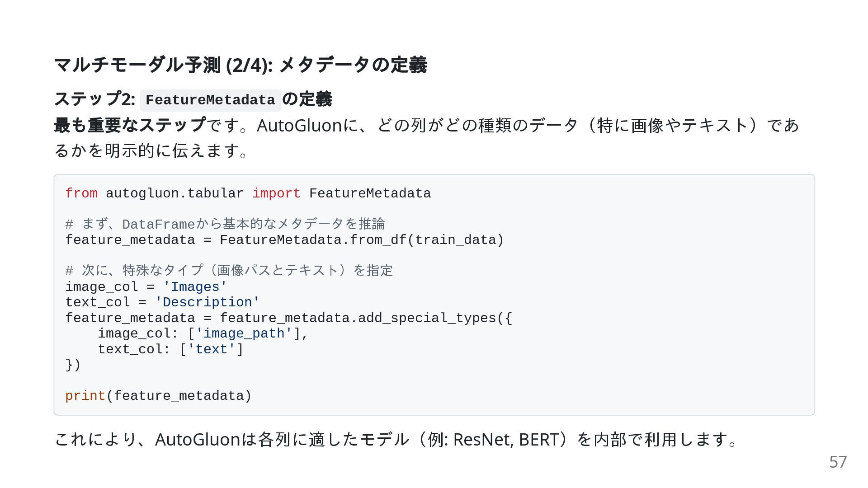This screenshot has height=488, width=868.
Task: Click the AutoGluon word in first paragraph
Action: (x=299, y=125)
